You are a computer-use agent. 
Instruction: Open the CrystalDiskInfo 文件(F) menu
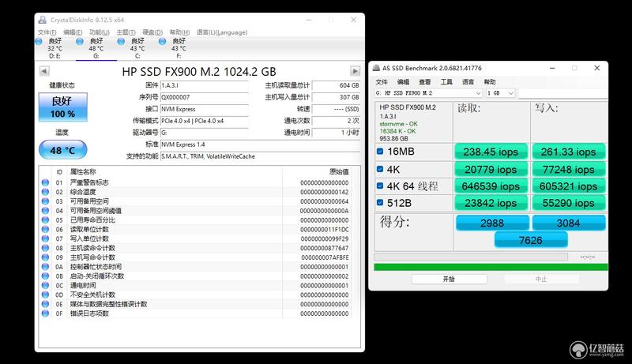(x=47, y=32)
